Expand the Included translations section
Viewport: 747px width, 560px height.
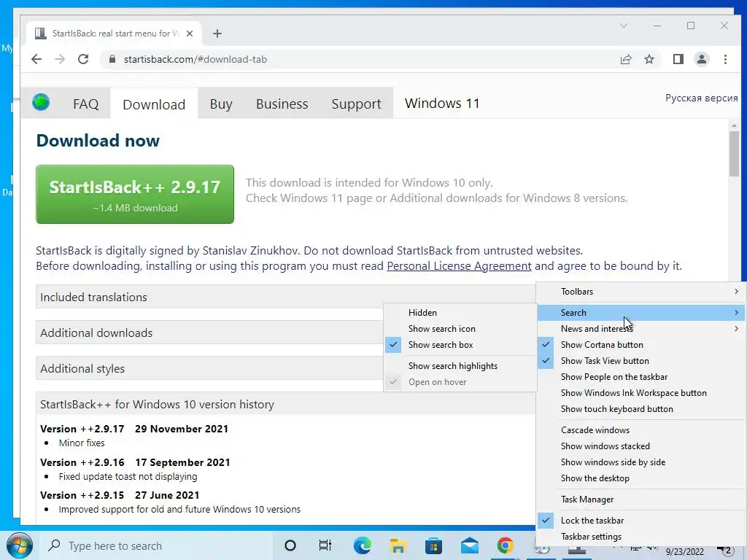(x=286, y=297)
